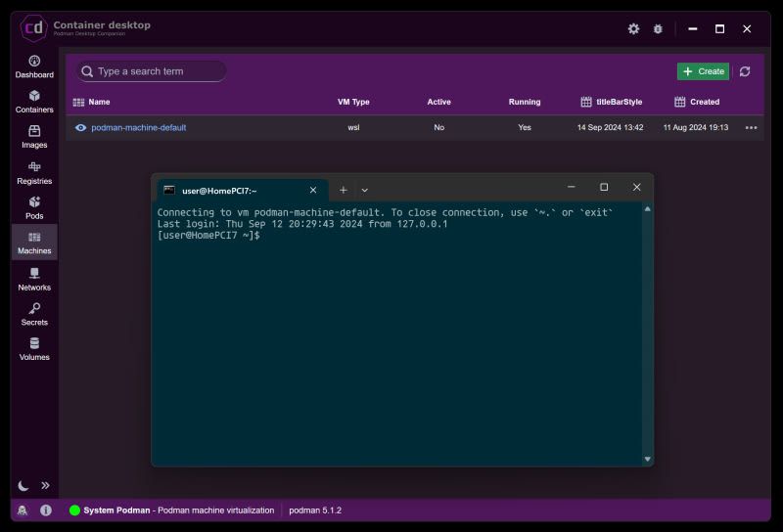Open the Images section
This screenshot has height=532, width=783.
[34, 136]
